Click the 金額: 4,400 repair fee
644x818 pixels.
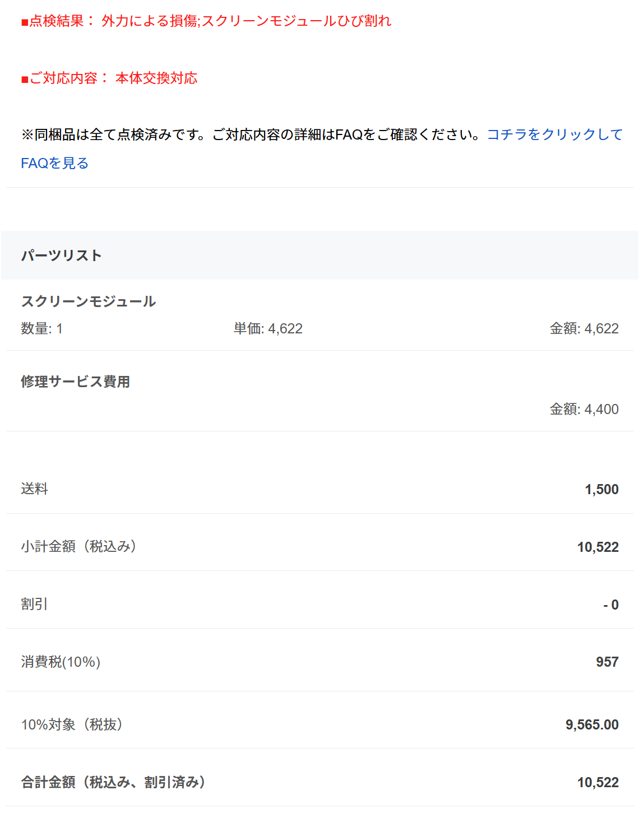click(x=584, y=409)
